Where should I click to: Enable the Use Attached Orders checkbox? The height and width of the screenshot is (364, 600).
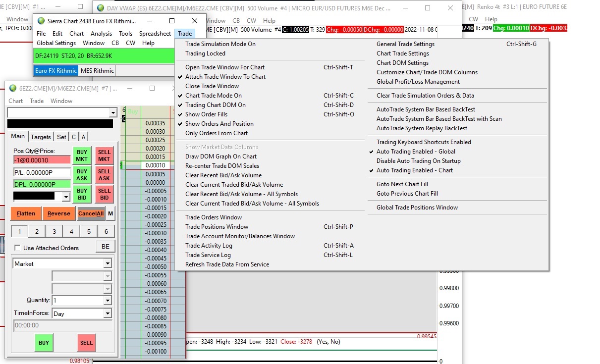tap(18, 248)
